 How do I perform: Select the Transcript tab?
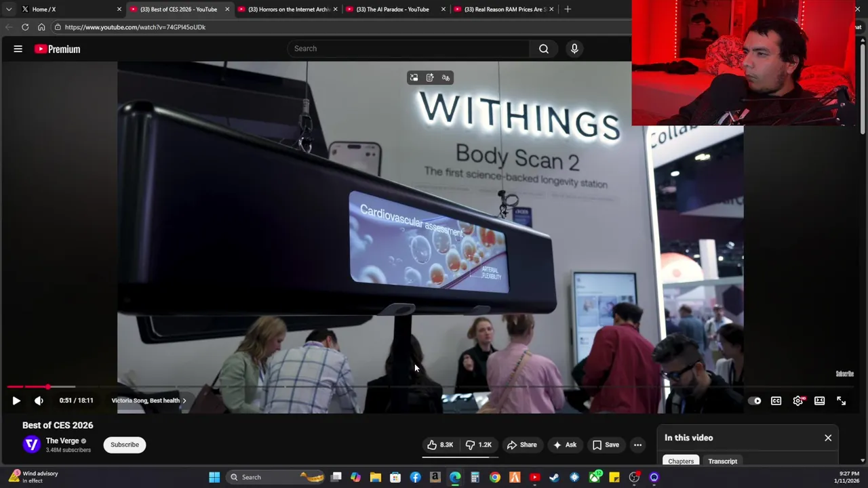point(722,461)
